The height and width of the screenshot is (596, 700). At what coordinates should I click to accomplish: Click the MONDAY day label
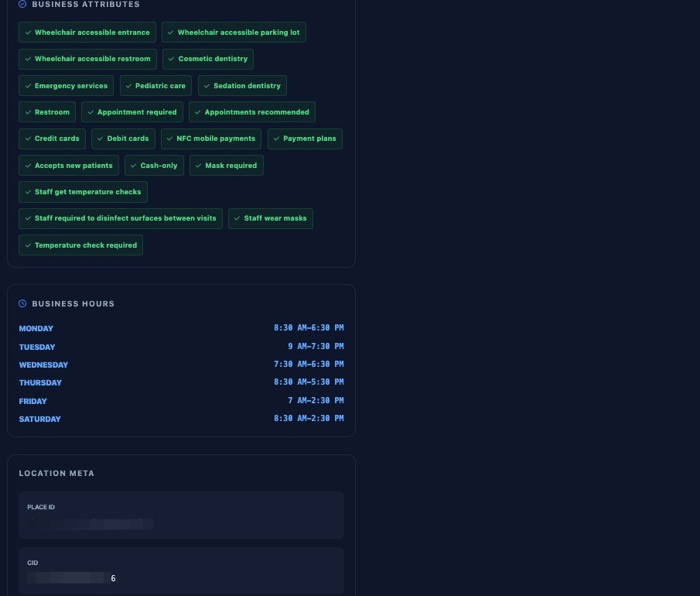pyautogui.click(x=36, y=328)
